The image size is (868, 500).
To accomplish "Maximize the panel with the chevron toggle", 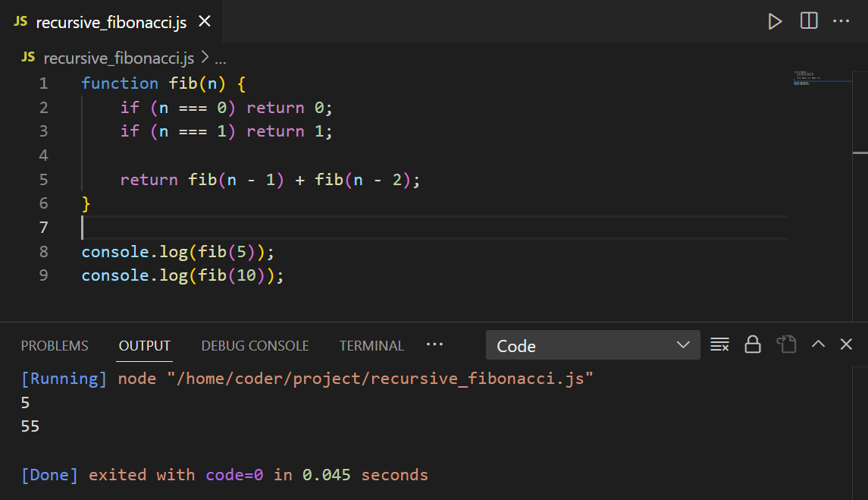I will [x=818, y=344].
